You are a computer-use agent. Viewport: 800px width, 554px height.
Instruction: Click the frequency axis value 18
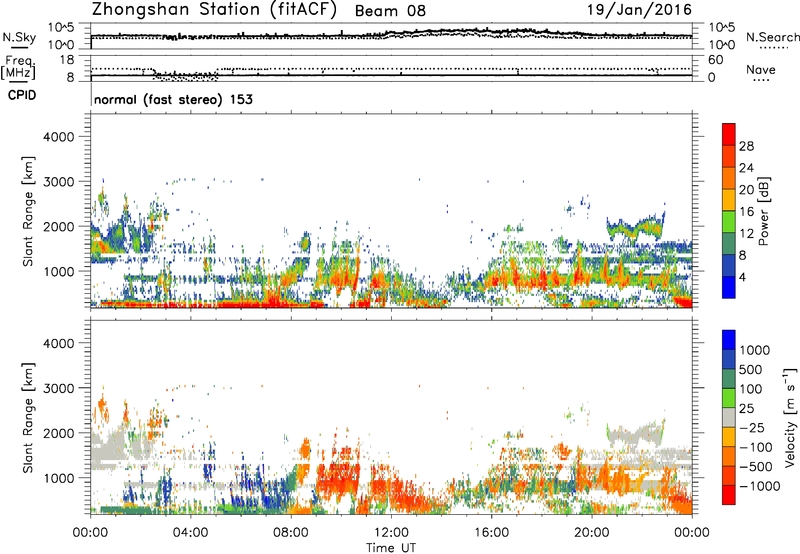(67, 60)
